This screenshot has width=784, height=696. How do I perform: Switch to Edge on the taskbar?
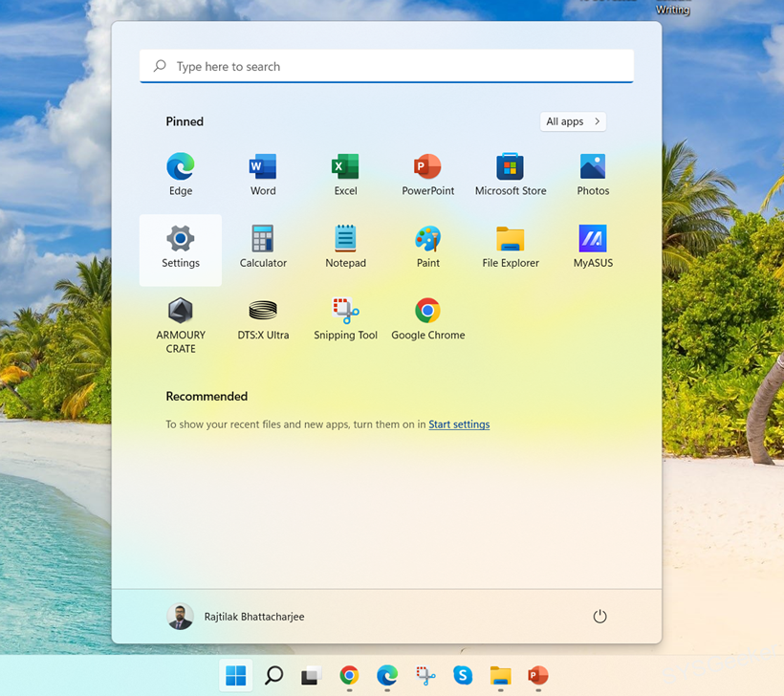tap(387, 676)
